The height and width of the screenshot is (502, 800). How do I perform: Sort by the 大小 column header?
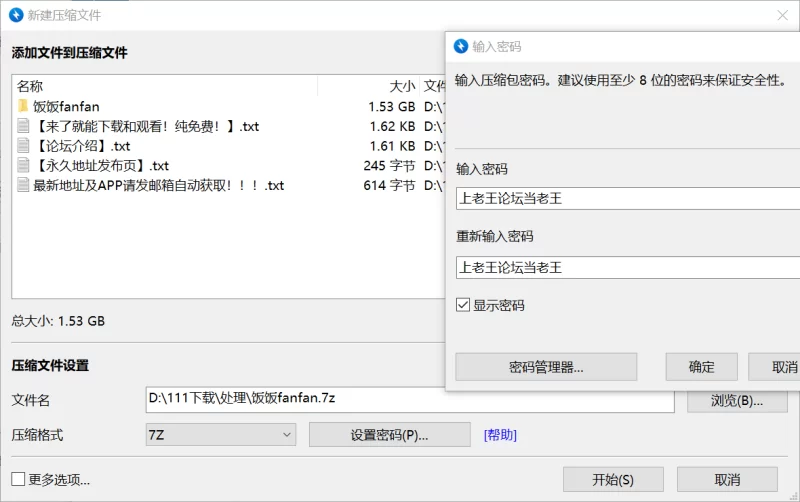(402, 86)
